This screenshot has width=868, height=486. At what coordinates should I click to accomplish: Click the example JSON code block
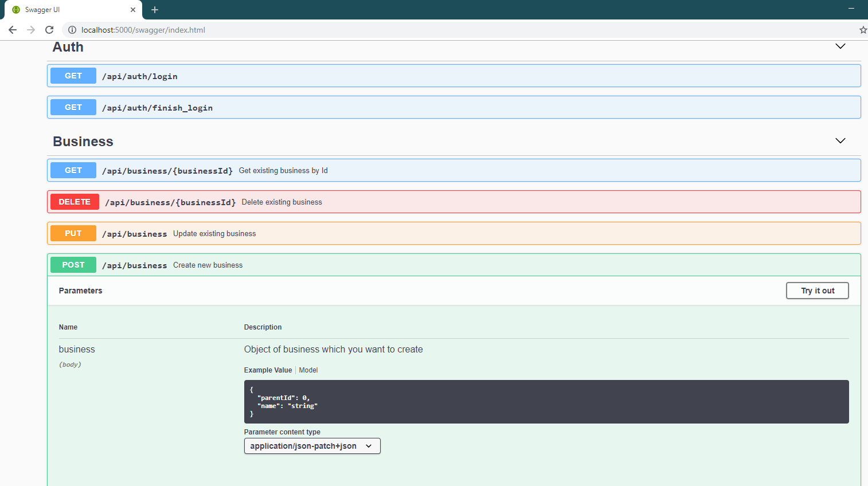[546, 402]
